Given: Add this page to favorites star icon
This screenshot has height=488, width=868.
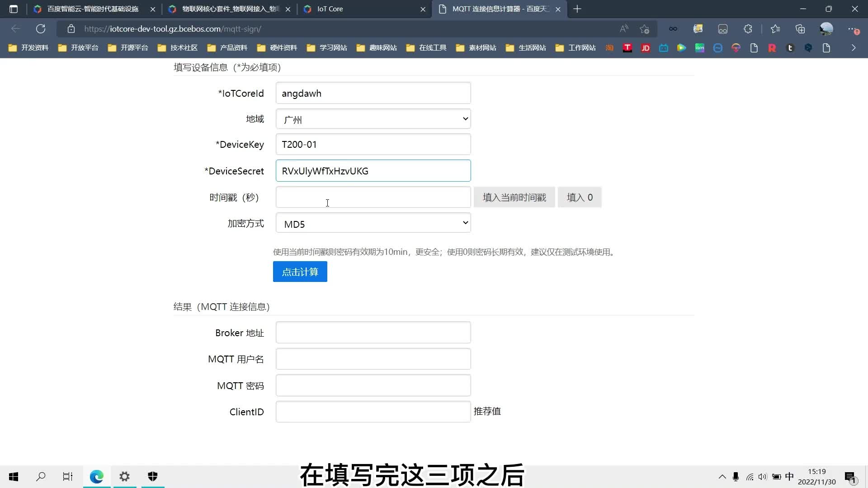Looking at the screenshot, I should click(x=645, y=29).
